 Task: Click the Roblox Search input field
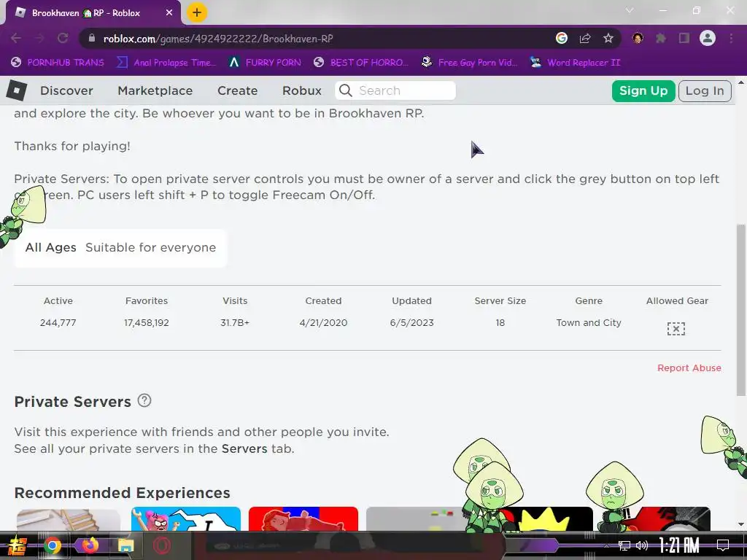coord(395,90)
